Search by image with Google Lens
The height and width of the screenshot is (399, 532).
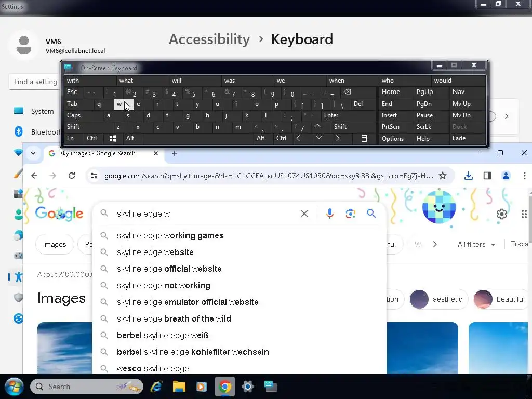pyautogui.click(x=351, y=214)
